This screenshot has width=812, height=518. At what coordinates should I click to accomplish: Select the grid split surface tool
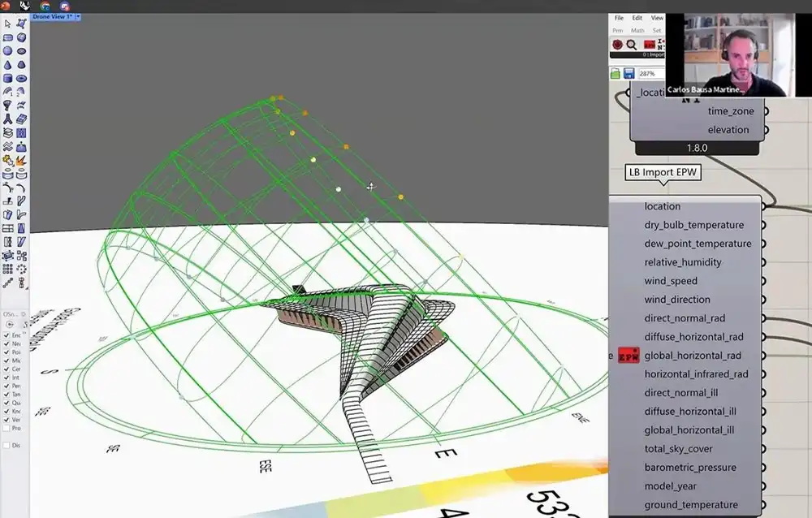[7, 228]
